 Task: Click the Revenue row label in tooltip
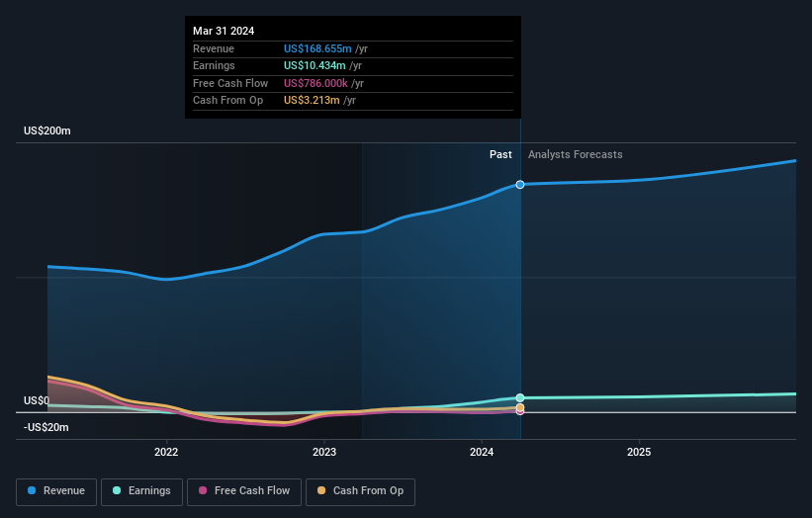pos(214,48)
